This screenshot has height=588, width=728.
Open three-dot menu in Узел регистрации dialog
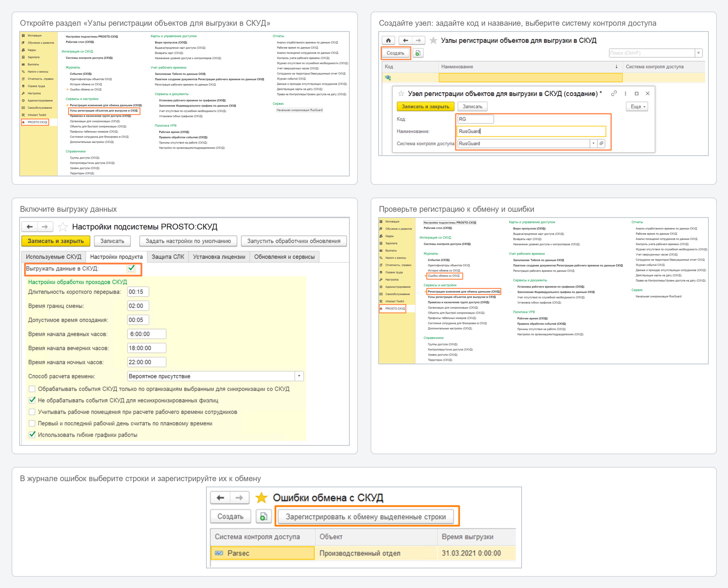tap(625, 93)
